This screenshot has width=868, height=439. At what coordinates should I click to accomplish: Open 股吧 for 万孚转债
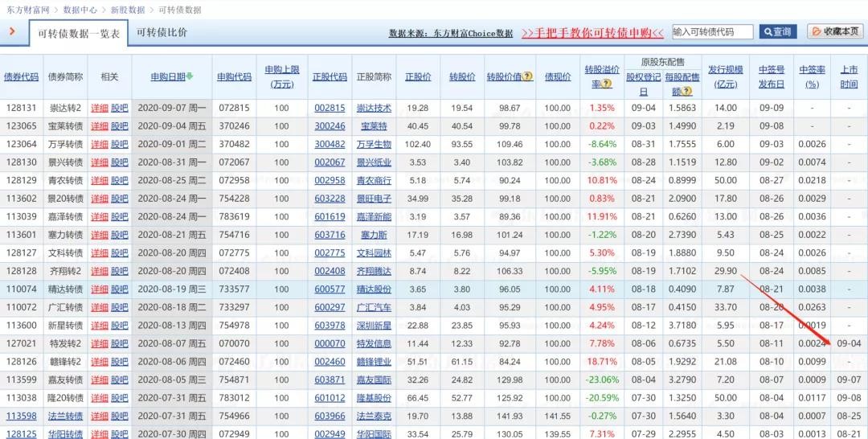tap(120, 145)
